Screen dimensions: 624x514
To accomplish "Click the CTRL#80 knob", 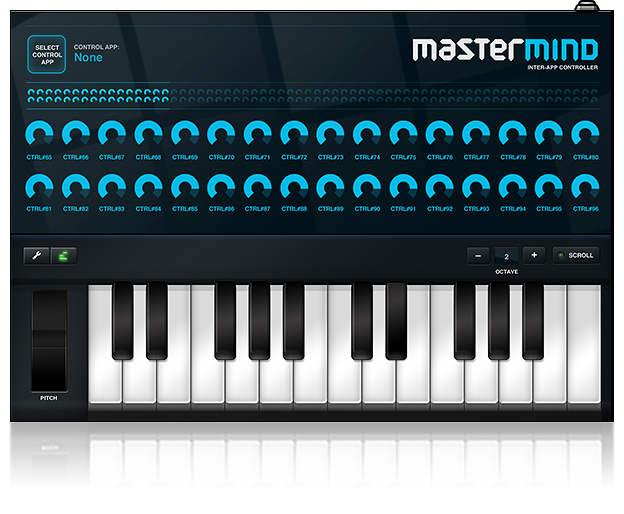I will click(585, 133).
